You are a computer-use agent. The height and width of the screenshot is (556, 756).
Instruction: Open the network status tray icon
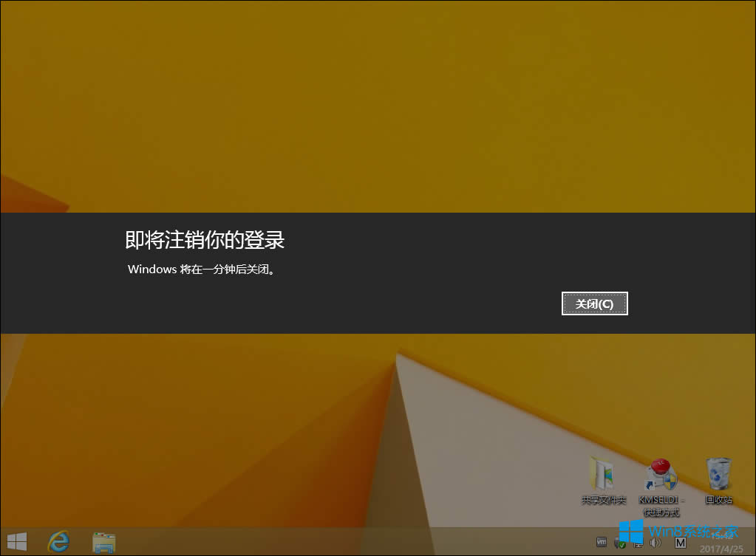637,544
